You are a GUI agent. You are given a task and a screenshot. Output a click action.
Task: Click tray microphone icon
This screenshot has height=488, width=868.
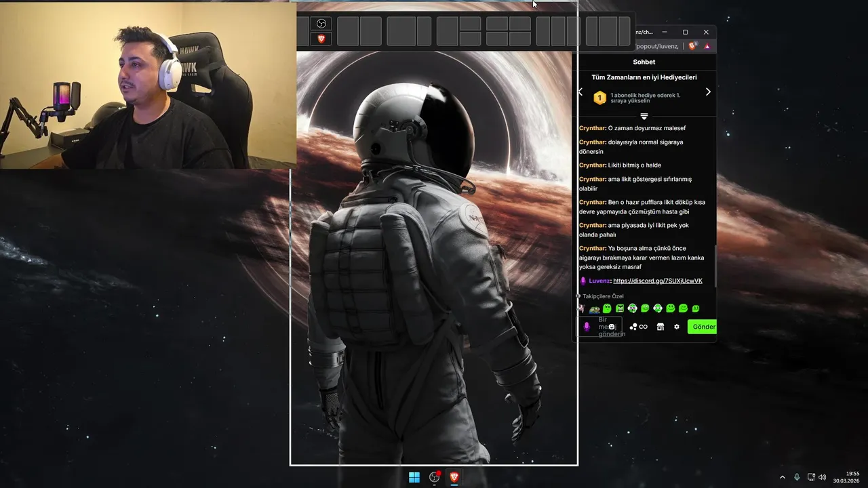pyautogui.click(x=797, y=477)
